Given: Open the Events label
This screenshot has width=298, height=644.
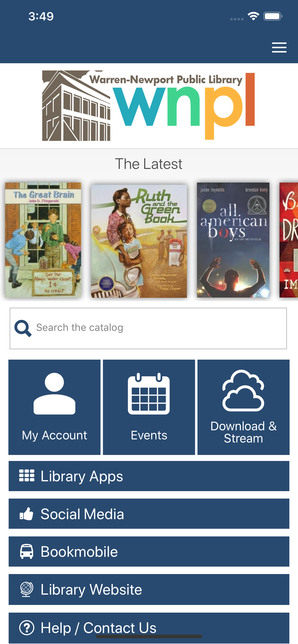Looking at the screenshot, I should (149, 435).
